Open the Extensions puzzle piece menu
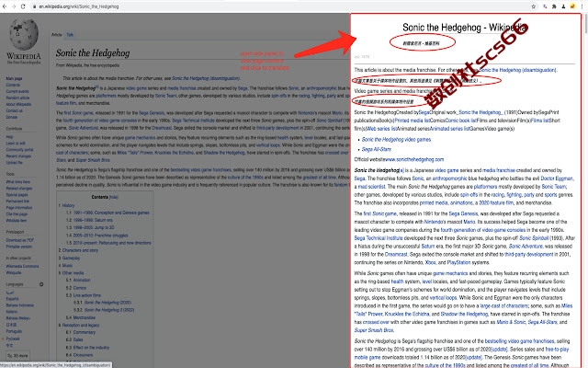This screenshot has width=588, height=368. coord(554,6)
